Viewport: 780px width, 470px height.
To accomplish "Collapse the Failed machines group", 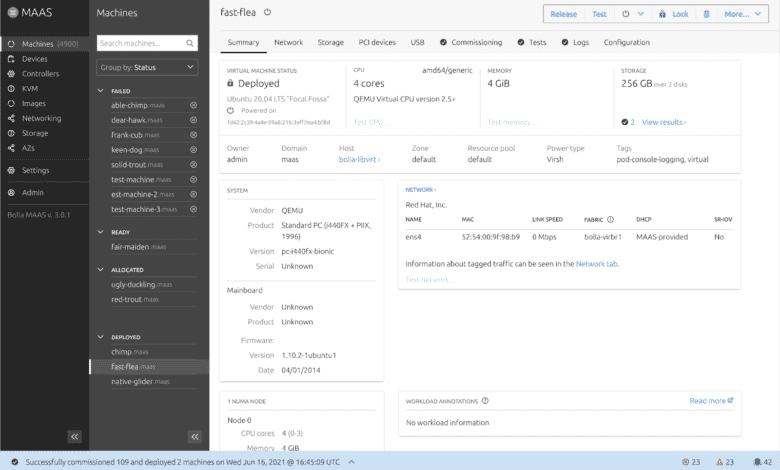I will point(100,91).
